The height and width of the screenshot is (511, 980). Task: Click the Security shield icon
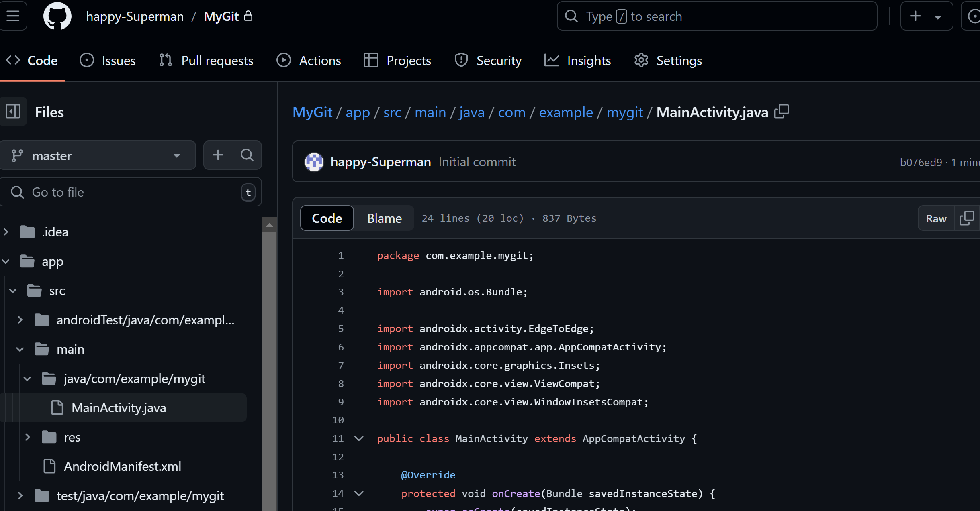461,60
